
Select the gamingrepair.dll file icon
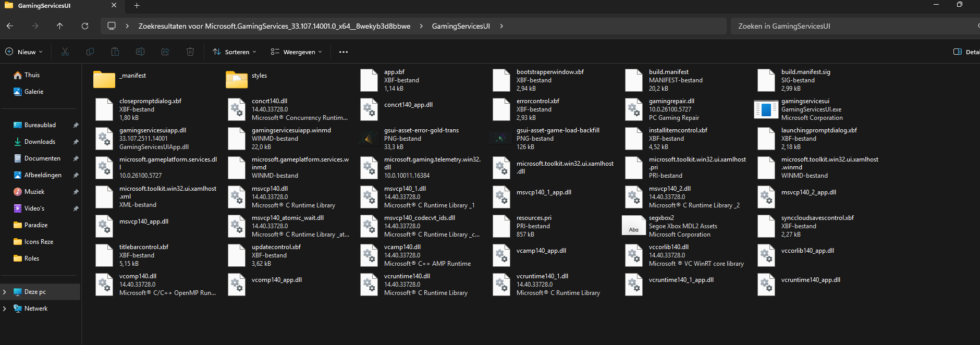coord(634,109)
